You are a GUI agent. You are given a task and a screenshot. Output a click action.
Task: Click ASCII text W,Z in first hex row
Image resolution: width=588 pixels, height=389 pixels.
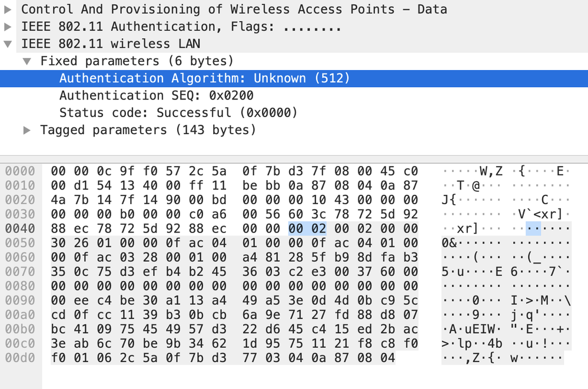491,171
